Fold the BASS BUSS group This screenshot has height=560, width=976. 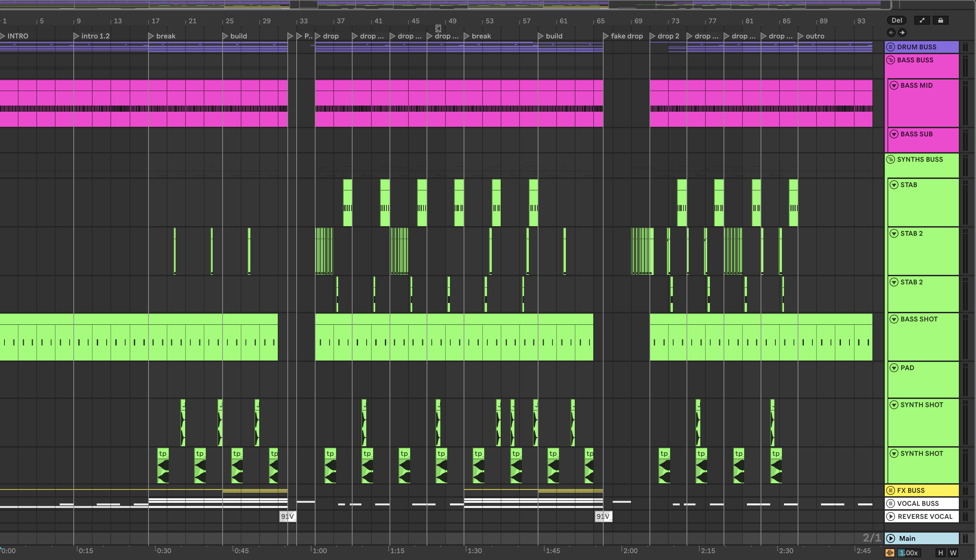pos(891,60)
